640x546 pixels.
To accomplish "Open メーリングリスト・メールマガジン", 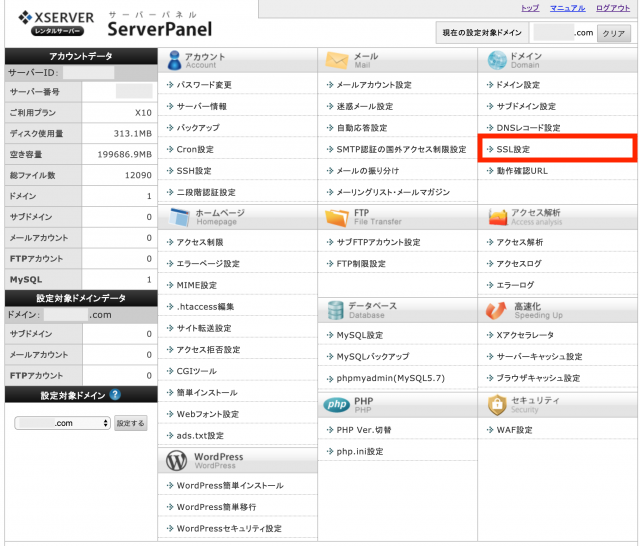I will click(393, 192).
